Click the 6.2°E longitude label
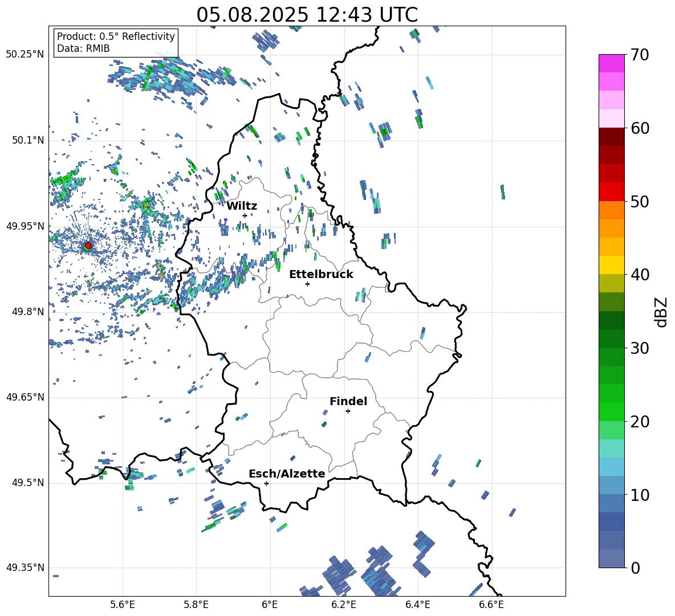 coord(344,605)
